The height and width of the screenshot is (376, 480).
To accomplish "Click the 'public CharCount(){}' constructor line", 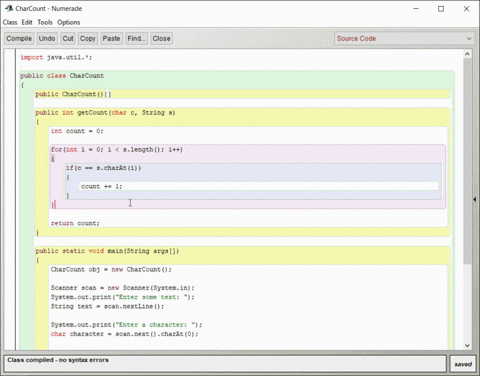I will click(73, 94).
